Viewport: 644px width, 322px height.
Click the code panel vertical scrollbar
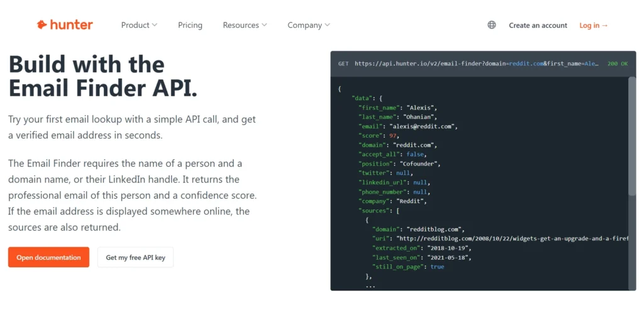(632, 136)
